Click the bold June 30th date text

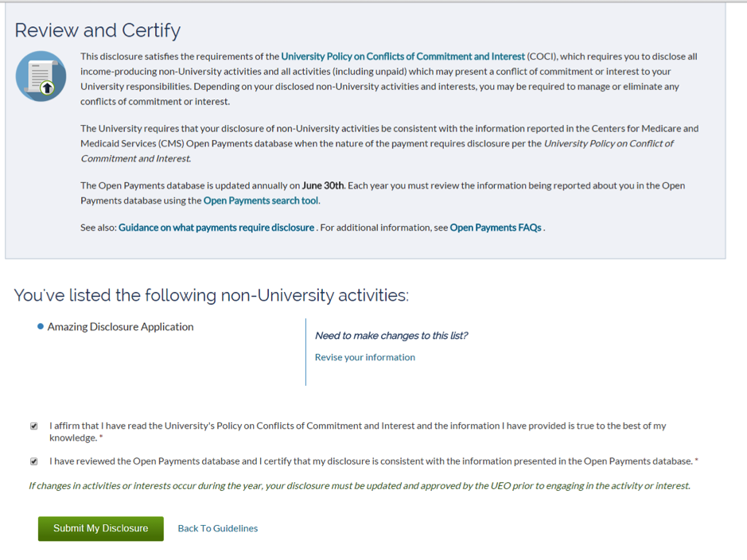pos(323,185)
